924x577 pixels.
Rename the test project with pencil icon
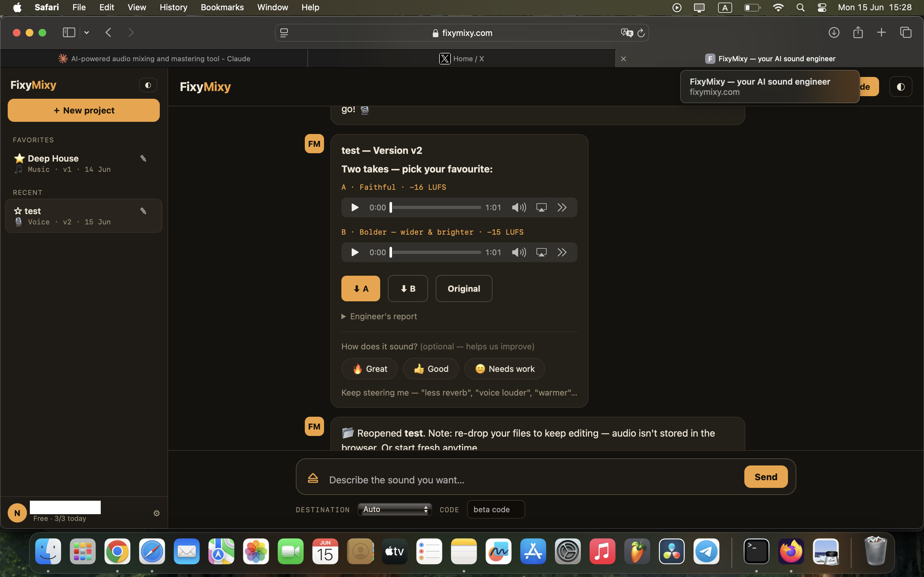pyautogui.click(x=143, y=211)
